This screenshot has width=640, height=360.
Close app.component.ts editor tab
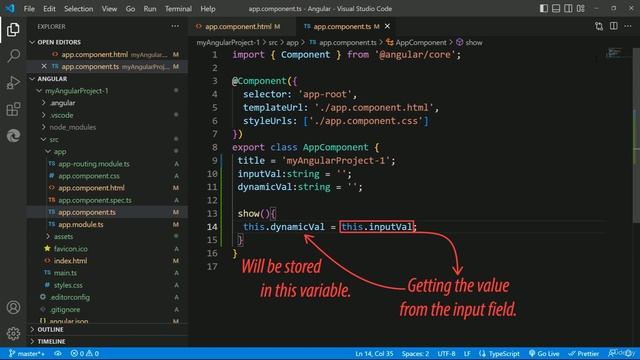coord(387,26)
